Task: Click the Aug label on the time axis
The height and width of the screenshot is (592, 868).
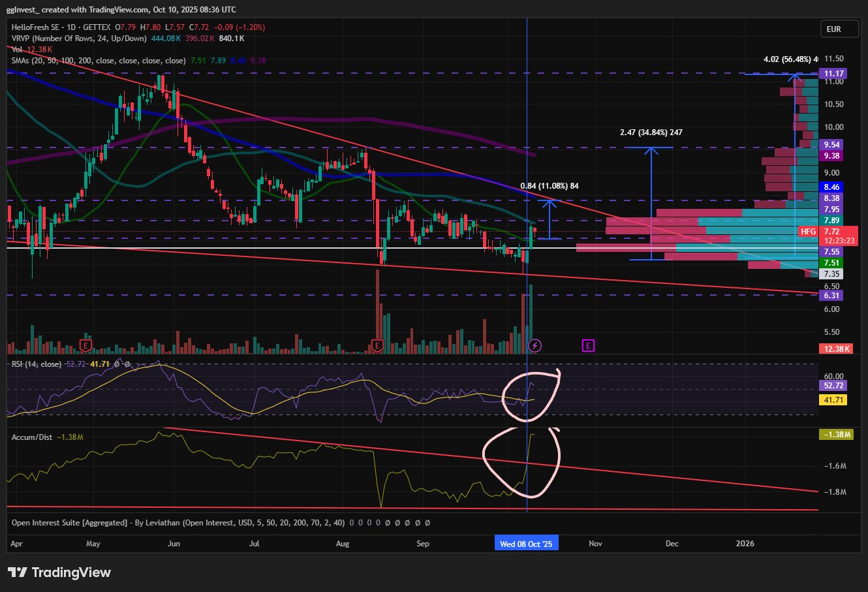Action: pyautogui.click(x=342, y=544)
